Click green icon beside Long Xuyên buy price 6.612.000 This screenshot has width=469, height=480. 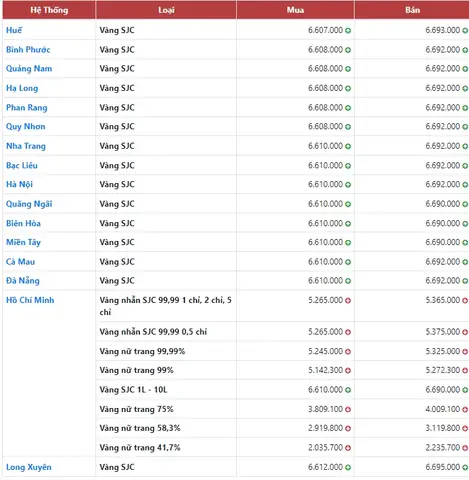click(348, 468)
